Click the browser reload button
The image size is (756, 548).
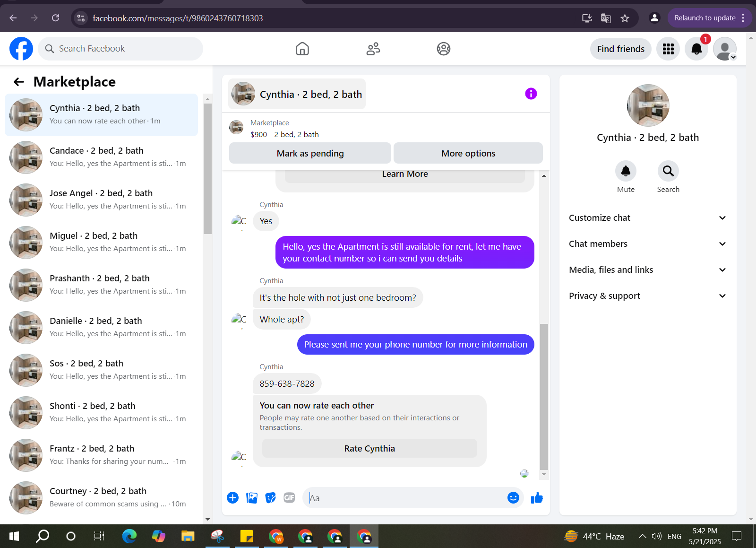point(55,18)
